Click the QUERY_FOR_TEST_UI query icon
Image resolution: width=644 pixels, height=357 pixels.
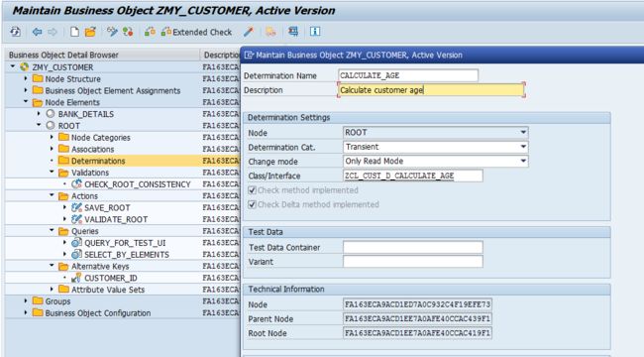[76, 243]
